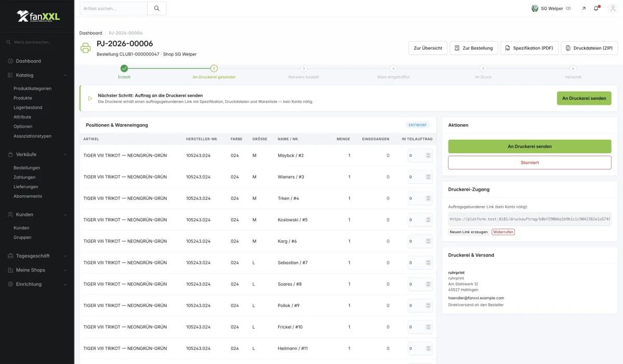Expand the Tagesgeschäft sidebar section
Image resolution: width=623 pixels, height=364 pixels.
[65, 256]
